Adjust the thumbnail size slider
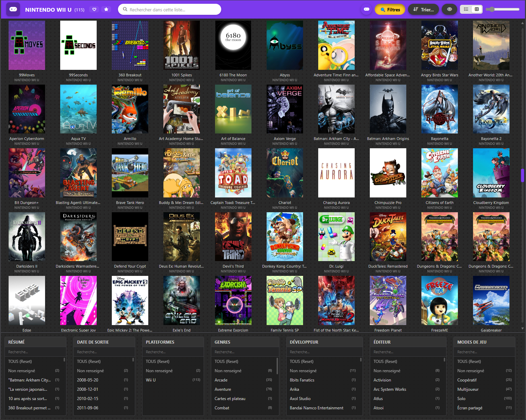Screen dimensions: 526x420 [503, 9]
